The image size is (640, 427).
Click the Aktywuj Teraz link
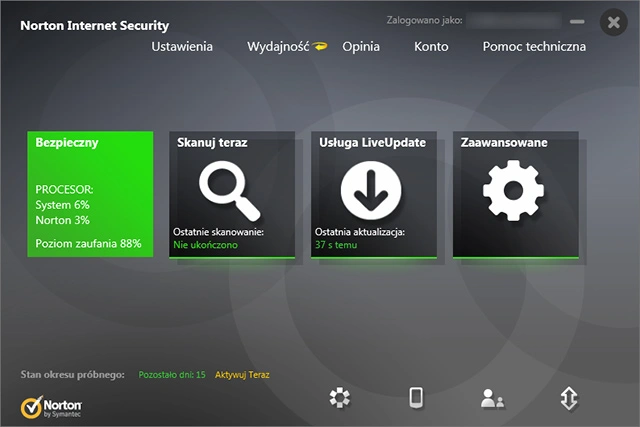pyautogui.click(x=242, y=375)
